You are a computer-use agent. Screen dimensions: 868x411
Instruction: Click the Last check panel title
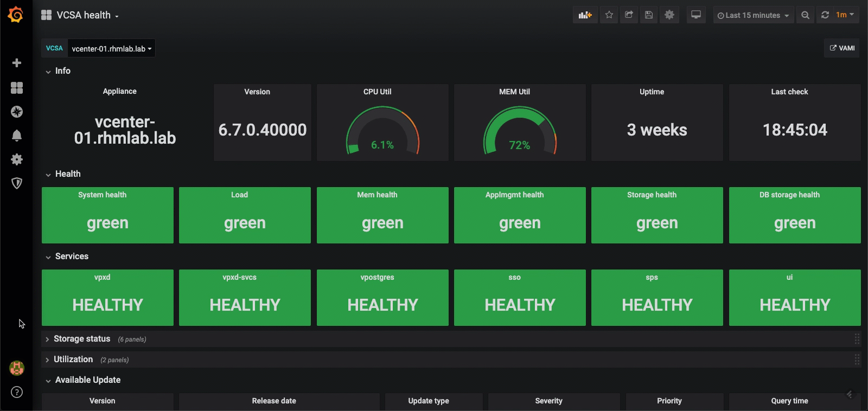point(790,92)
